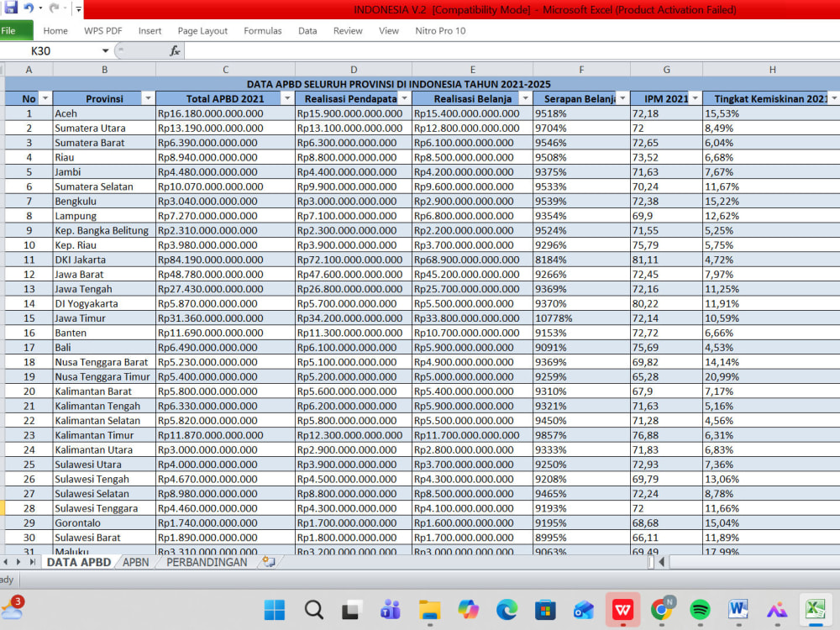Open Spotify from the taskbar
Image resolution: width=840 pixels, height=630 pixels.
(701, 610)
